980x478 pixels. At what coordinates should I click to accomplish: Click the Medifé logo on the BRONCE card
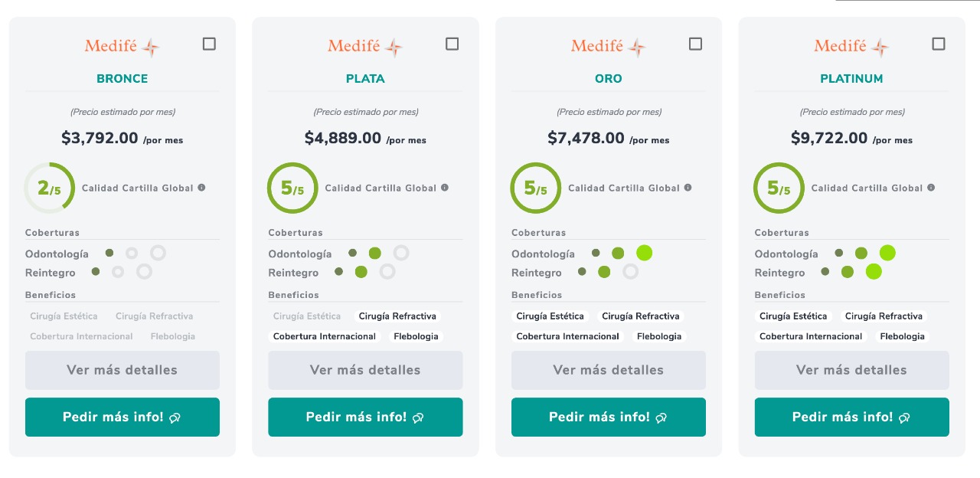(122, 46)
